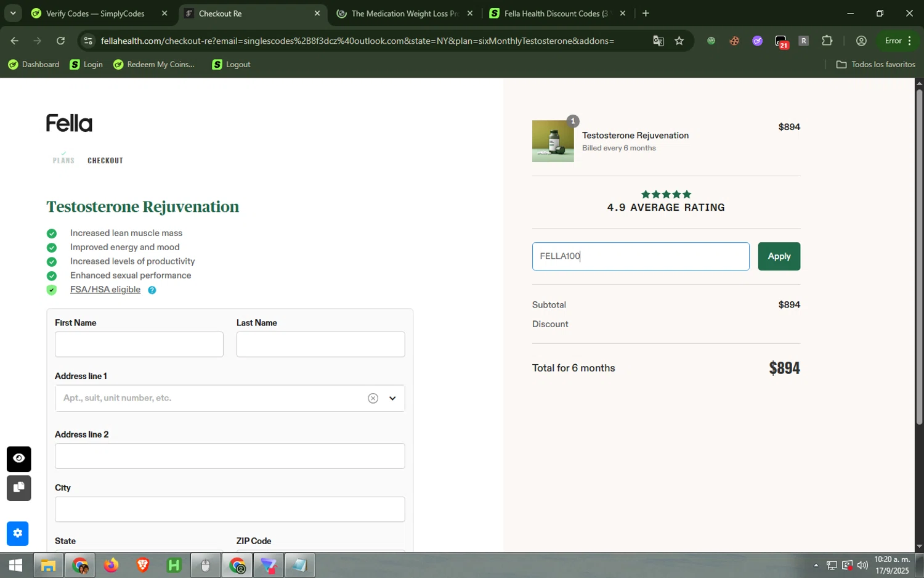Close the Checkout Re tab
This screenshot has width=924, height=578.
pyautogui.click(x=317, y=14)
